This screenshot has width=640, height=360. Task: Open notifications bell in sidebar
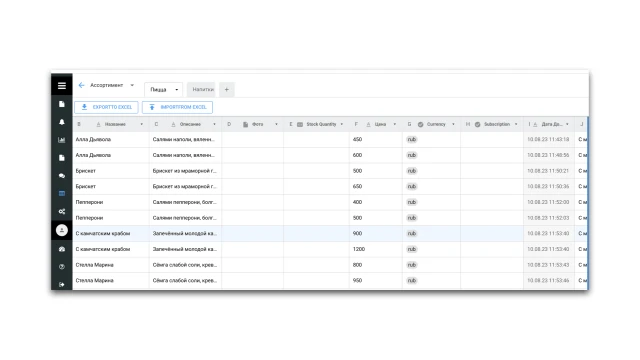point(62,122)
